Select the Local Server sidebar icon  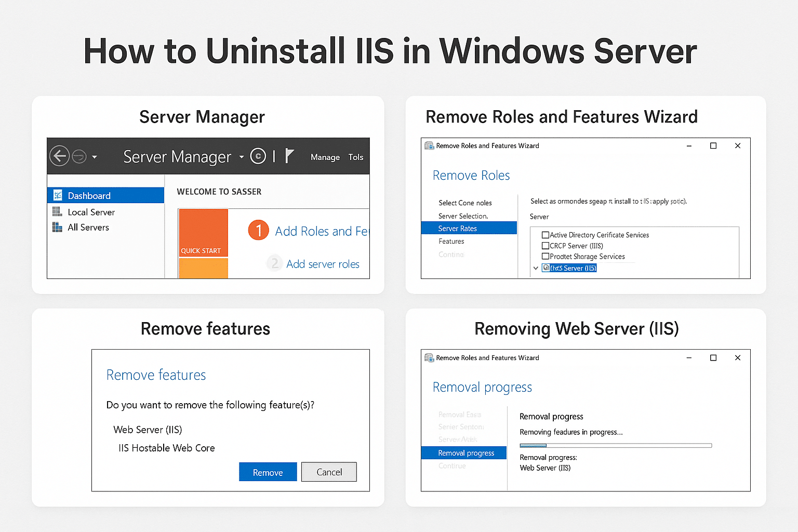[58, 211]
